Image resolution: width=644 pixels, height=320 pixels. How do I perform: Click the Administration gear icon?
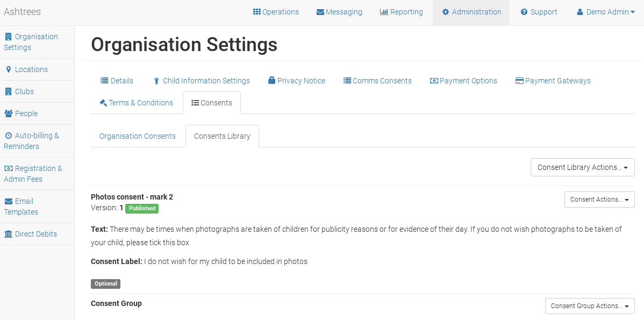tap(446, 12)
